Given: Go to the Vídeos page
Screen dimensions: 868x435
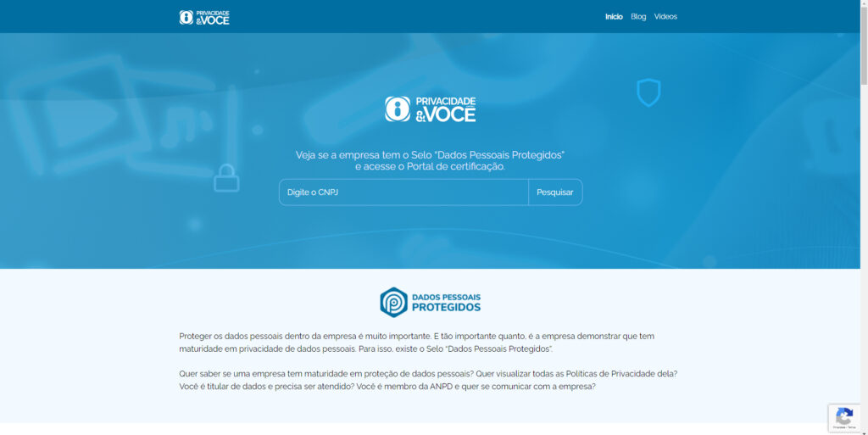Looking at the screenshot, I should [665, 17].
